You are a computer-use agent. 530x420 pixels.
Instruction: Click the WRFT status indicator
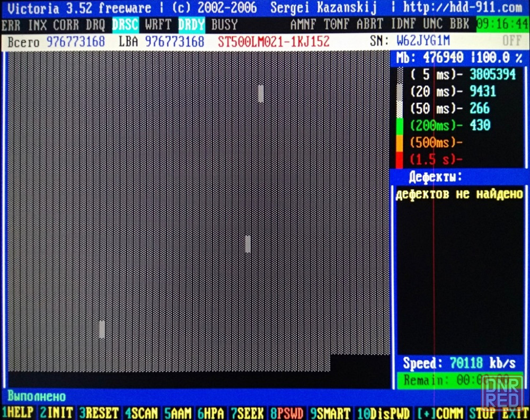tap(158, 25)
